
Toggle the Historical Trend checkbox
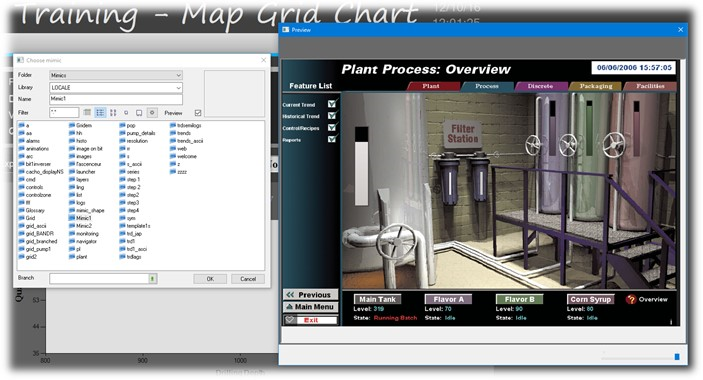click(332, 116)
